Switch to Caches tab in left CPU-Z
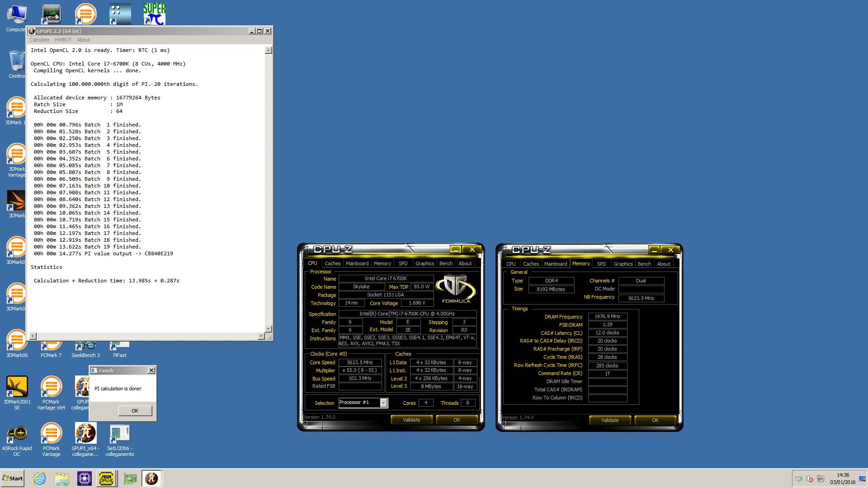The image size is (868, 488). point(332,263)
